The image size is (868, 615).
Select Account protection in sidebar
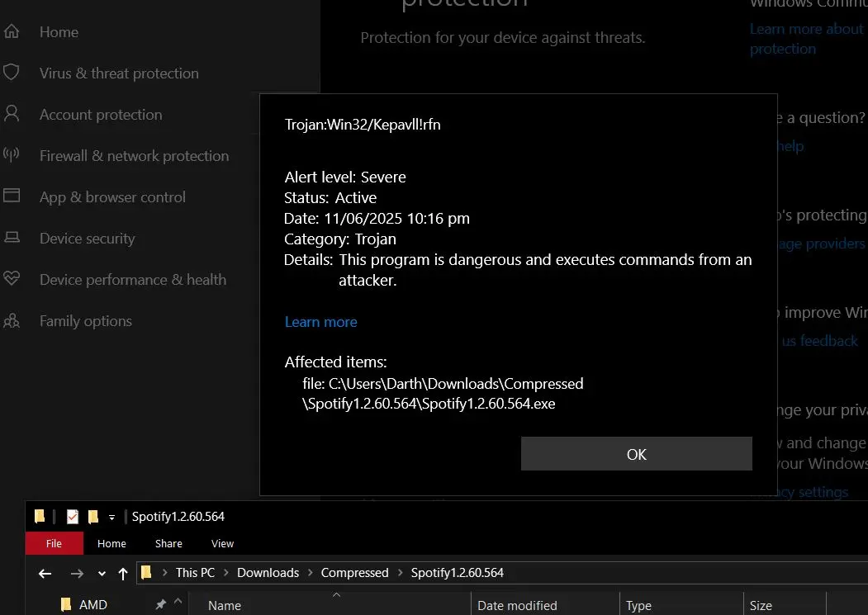[101, 115]
